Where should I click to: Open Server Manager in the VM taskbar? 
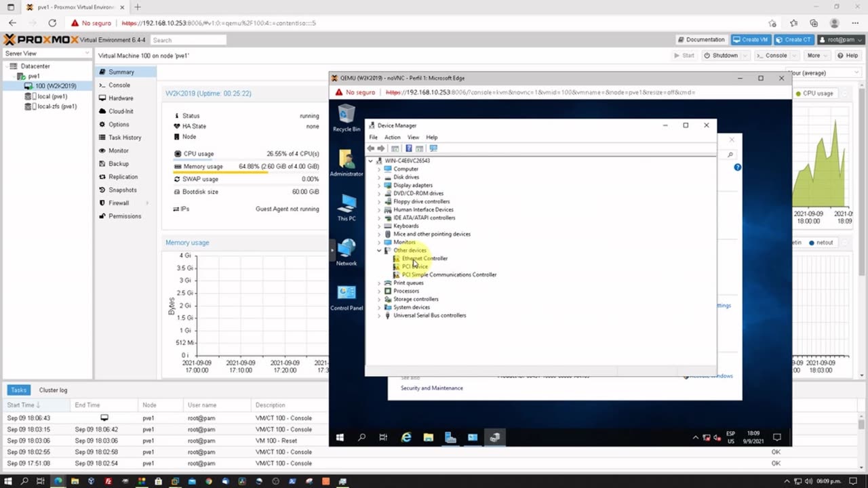pos(450,438)
